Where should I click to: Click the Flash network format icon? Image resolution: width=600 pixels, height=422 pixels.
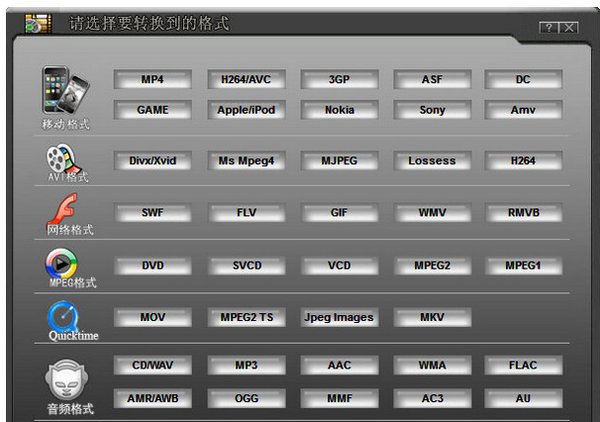point(65,211)
